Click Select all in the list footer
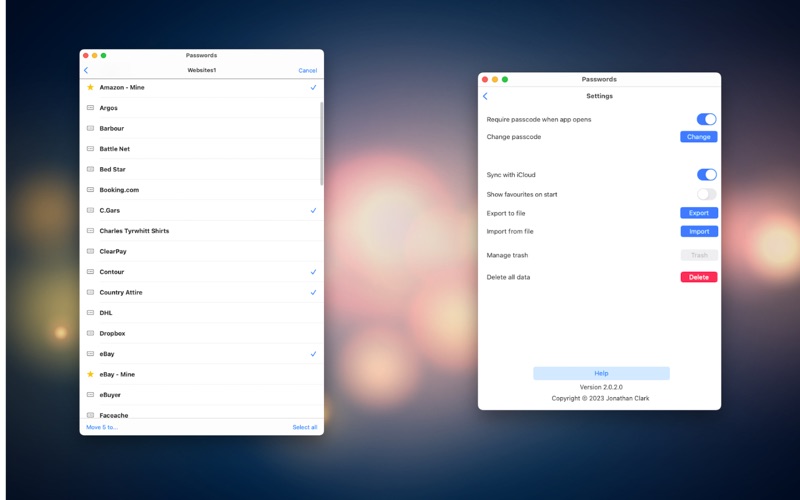Screen dimensions: 800x500 (x=305, y=427)
